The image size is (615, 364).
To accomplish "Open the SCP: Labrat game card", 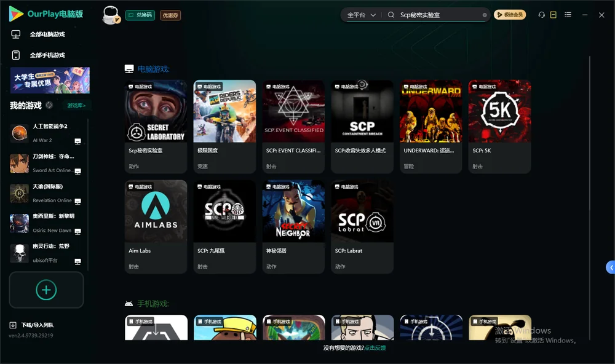I will tap(362, 227).
